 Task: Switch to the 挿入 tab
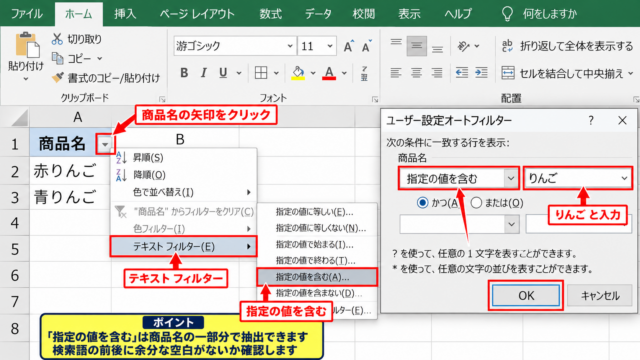click(x=125, y=14)
